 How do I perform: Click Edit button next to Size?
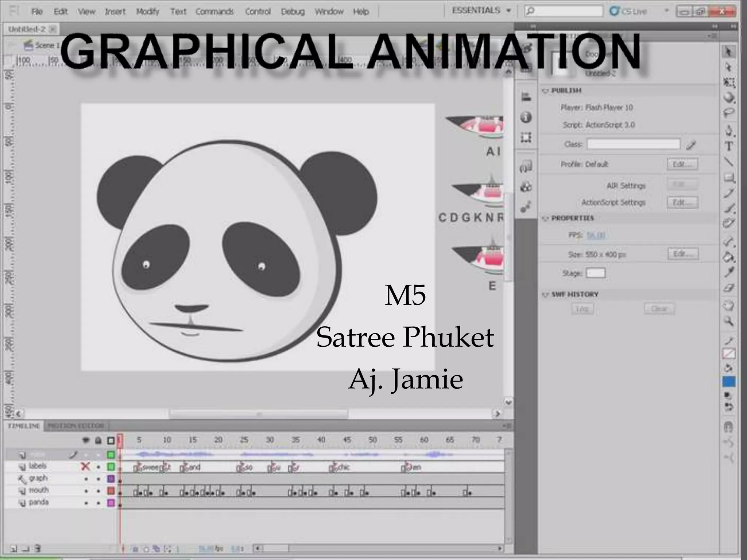[x=682, y=254]
